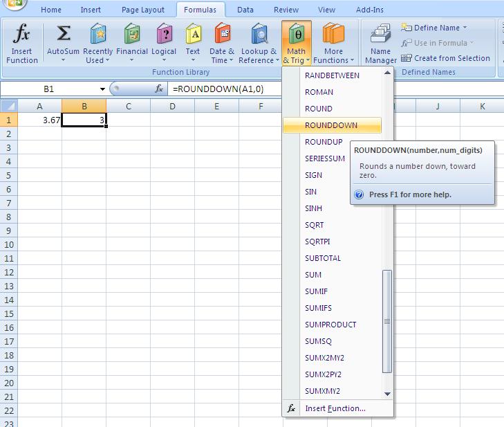The width and height of the screenshot is (504, 427).
Task: Select the highlighted ROUNDDOWN entry
Action: tap(332, 125)
